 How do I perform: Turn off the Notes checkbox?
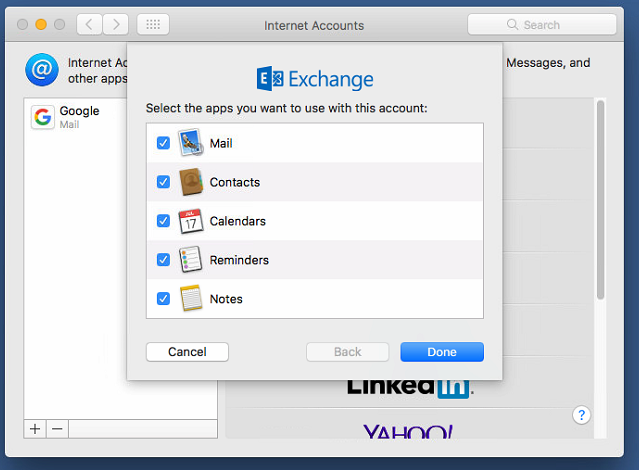(x=163, y=299)
